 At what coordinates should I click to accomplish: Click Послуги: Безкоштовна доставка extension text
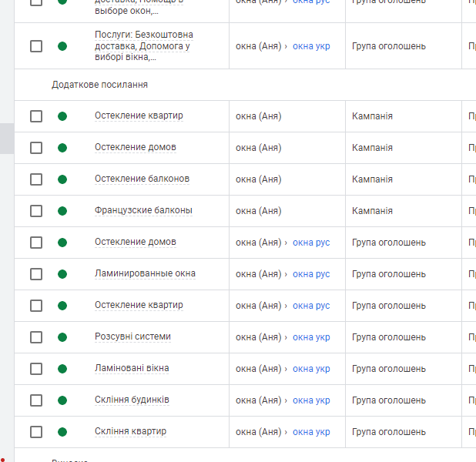(144, 45)
